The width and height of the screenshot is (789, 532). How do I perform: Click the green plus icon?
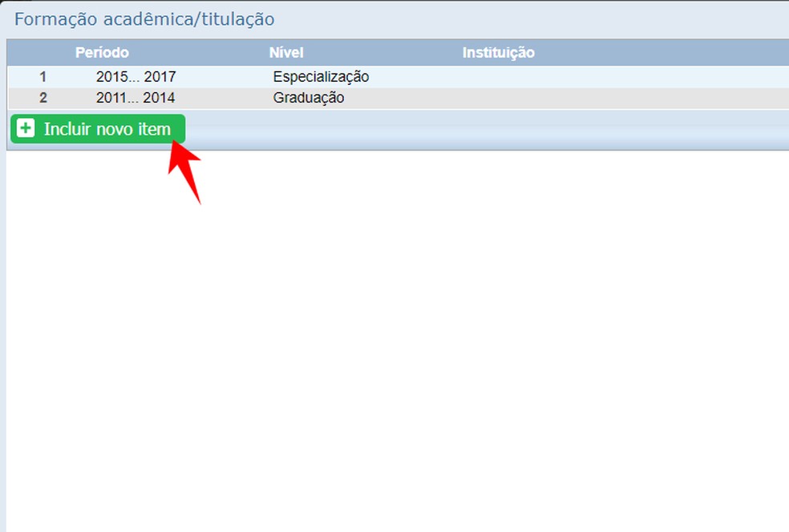coord(26,128)
